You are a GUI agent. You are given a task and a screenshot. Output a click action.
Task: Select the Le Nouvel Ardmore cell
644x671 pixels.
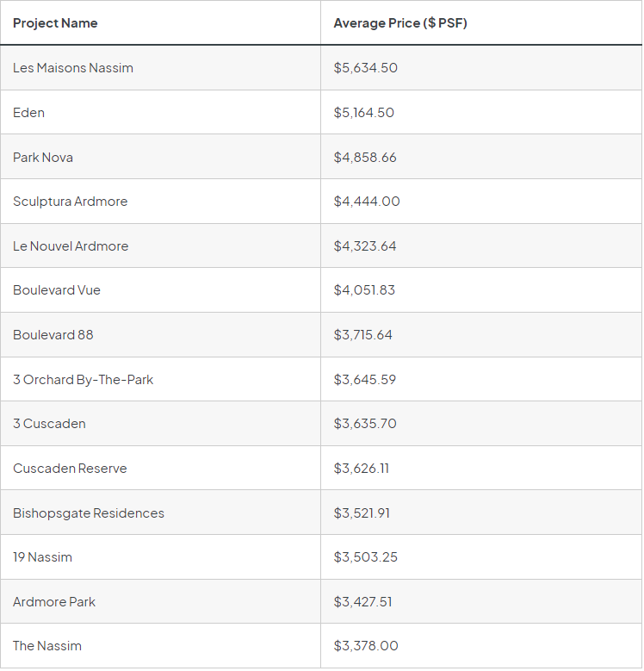pyautogui.click(x=71, y=246)
